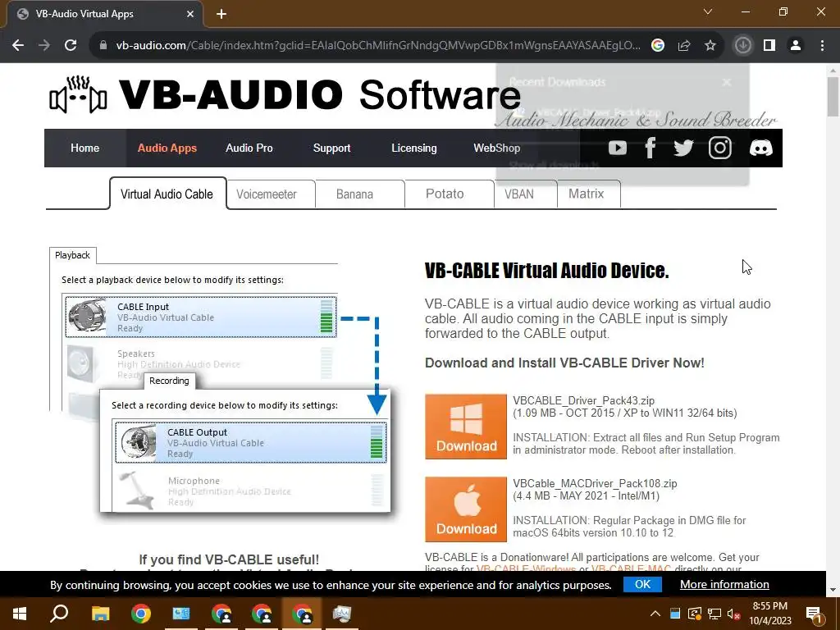This screenshot has width=840, height=630.
Task: Open VB-Audio YouTube channel icon
Action: point(617,148)
